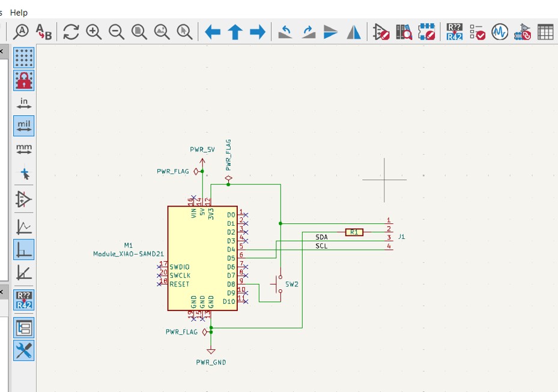Switch units to millimeters

click(x=25, y=149)
